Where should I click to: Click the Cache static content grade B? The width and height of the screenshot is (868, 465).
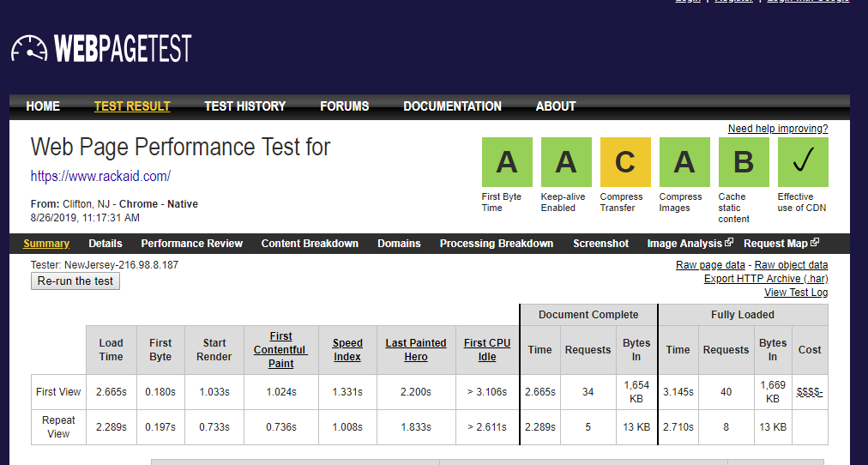pyautogui.click(x=744, y=162)
